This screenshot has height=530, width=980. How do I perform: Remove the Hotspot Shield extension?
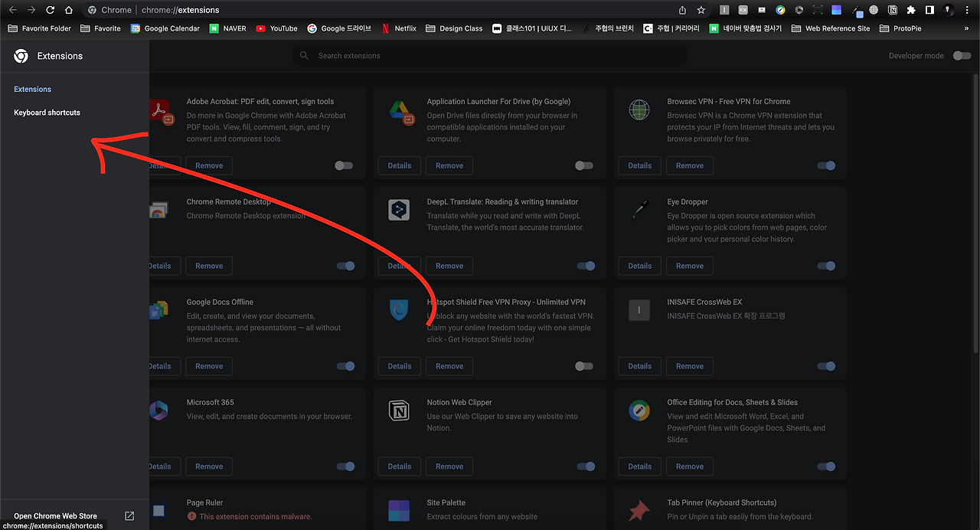pos(449,366)
